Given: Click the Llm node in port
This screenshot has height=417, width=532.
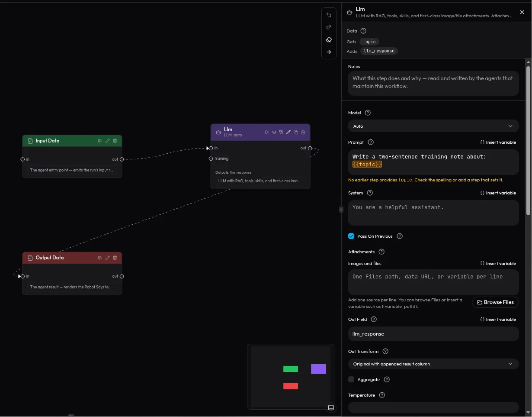Looking at the screenshot, I should (x=211, y=148).
